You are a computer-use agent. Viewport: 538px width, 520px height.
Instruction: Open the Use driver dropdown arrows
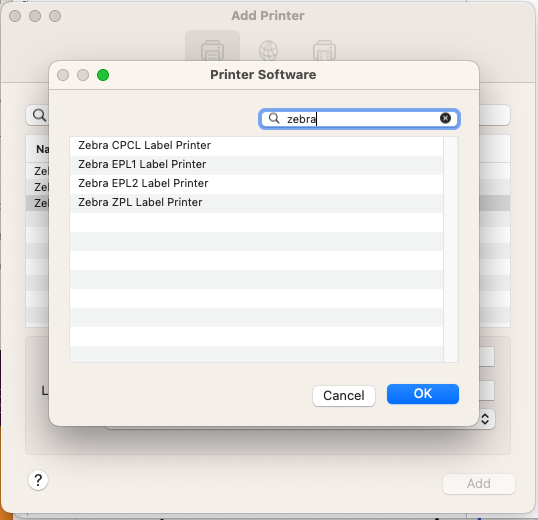pyautogui.click(x=485, y=419)
